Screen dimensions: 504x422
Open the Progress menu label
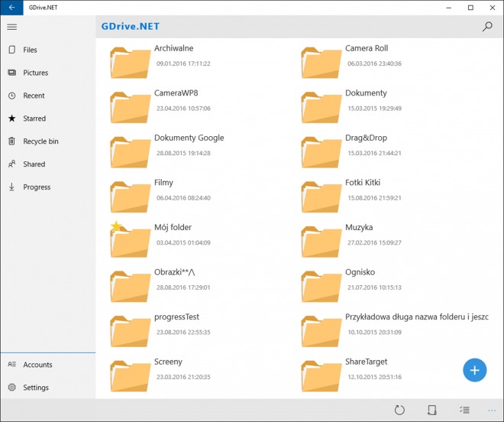pyautogui.click(x=37, y=187)
